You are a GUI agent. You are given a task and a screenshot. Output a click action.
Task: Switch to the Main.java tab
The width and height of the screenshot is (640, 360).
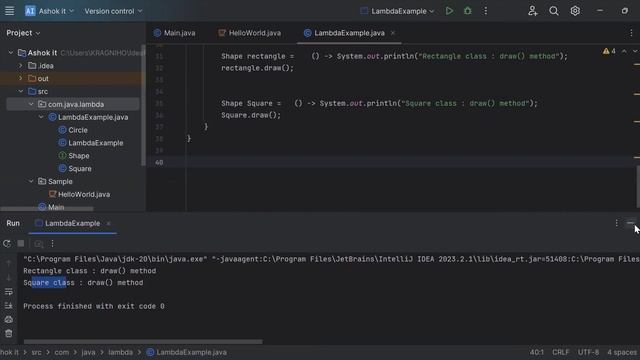tap(175, 33)
